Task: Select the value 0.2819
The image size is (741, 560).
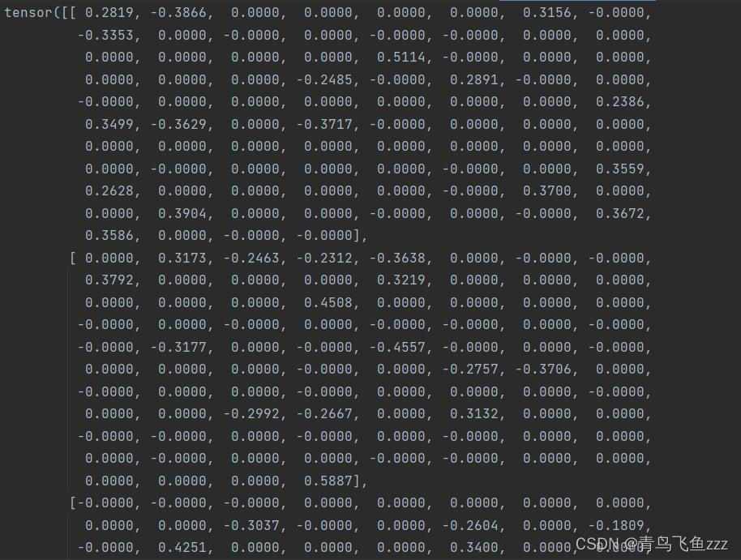Action: click(x=109, y=13)
